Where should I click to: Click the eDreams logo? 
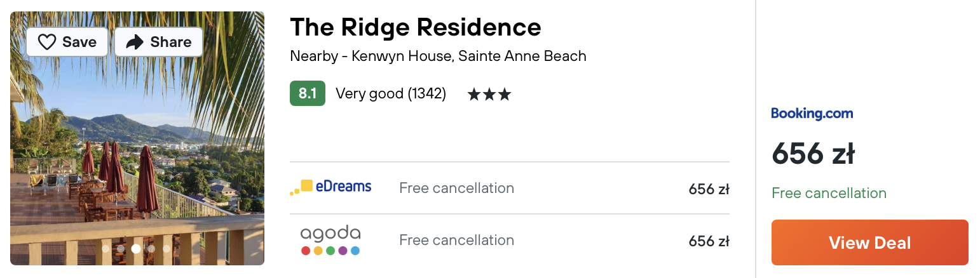(x=330, y=187)
